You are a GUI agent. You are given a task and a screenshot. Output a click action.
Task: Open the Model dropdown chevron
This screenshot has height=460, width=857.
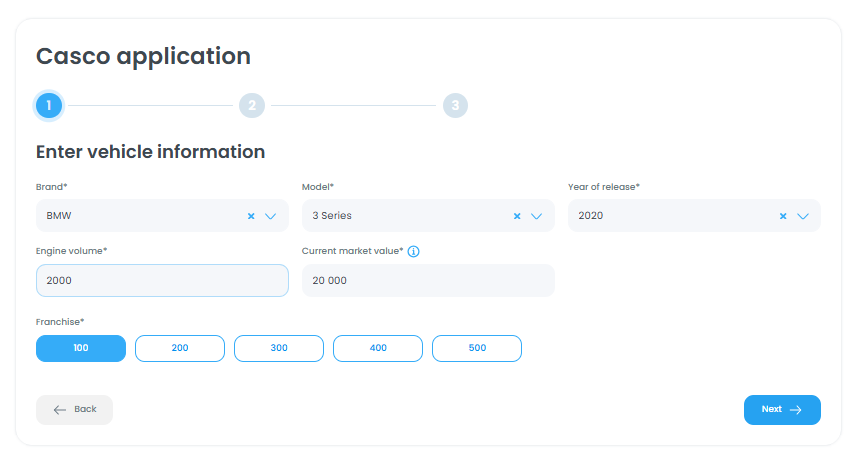pos(536,215)
